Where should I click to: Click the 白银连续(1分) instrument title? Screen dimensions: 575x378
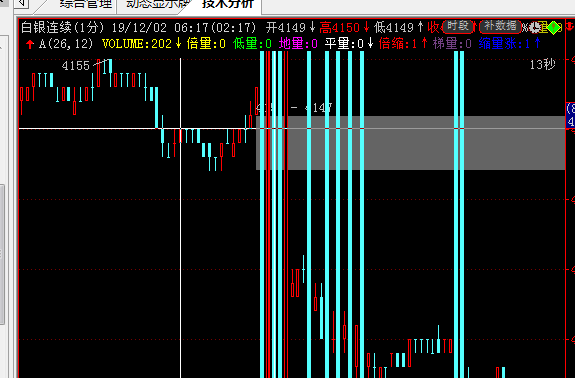tap(63, 27)
